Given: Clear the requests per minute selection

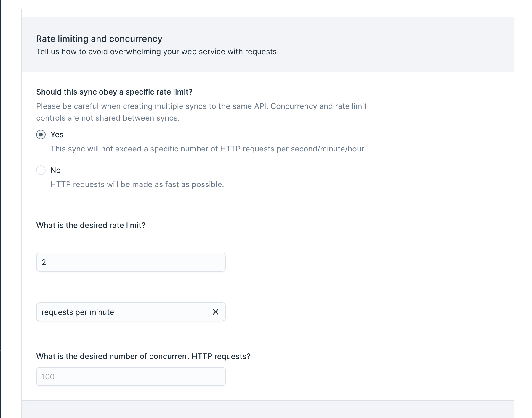Looking at the screenshot, I should click(215, 312).
